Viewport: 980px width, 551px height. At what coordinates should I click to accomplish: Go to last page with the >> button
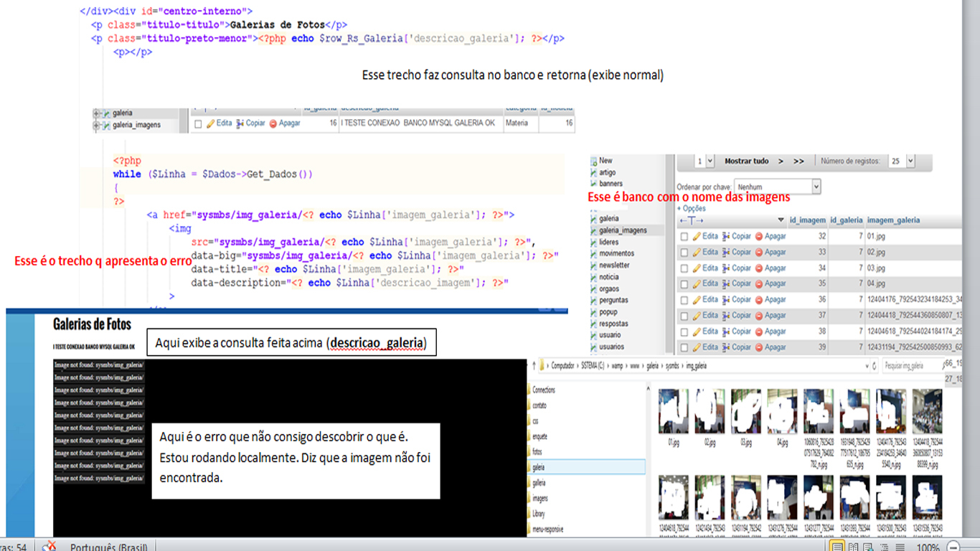[798, 161]
